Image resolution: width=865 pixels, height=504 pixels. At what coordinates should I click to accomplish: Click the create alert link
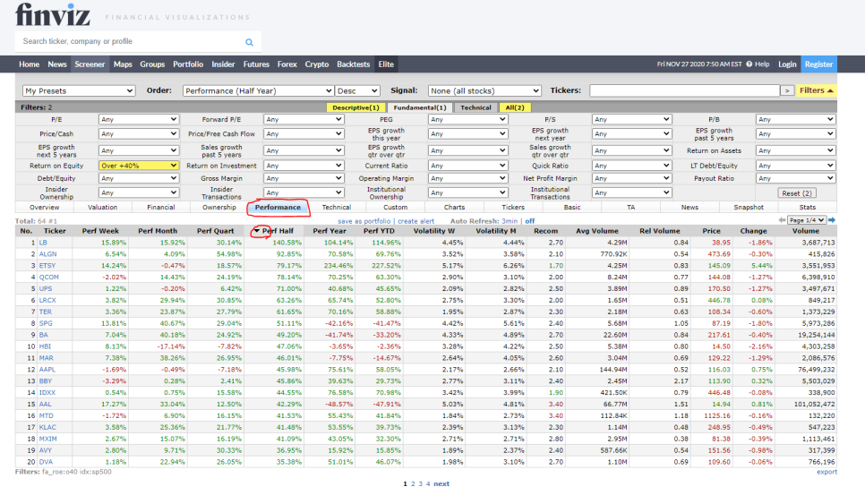[416, 221]
